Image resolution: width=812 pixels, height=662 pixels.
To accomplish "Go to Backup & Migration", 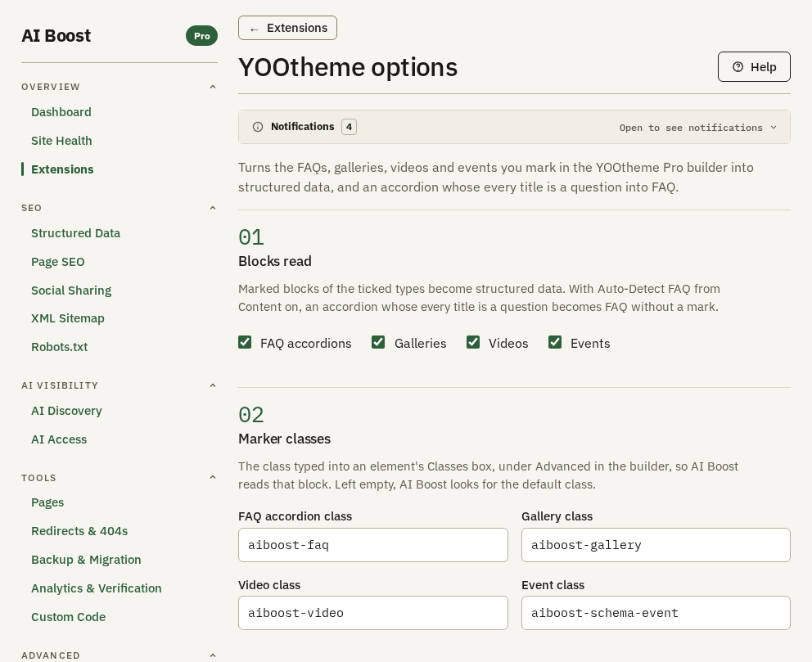I will (x=86, y=560).
